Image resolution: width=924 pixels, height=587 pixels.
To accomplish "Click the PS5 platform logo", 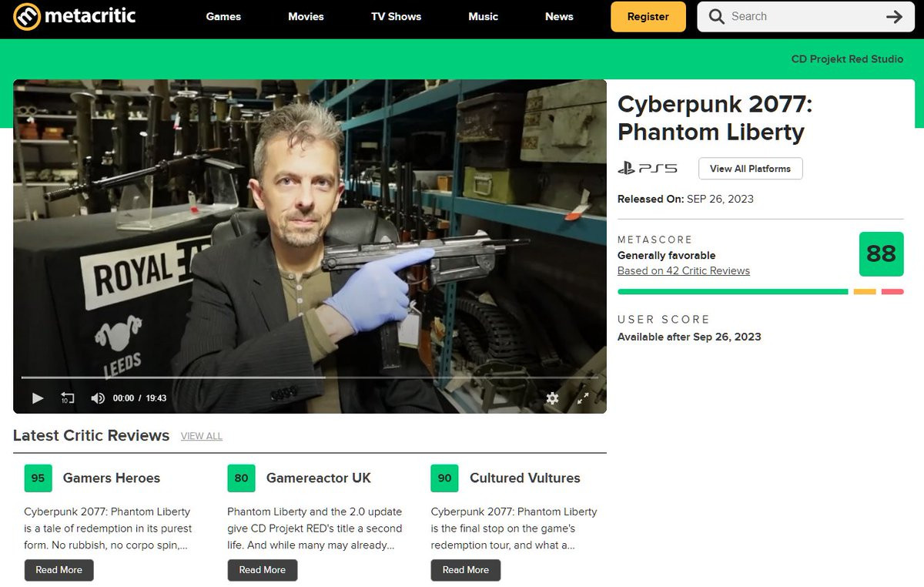I will [648, 169].
